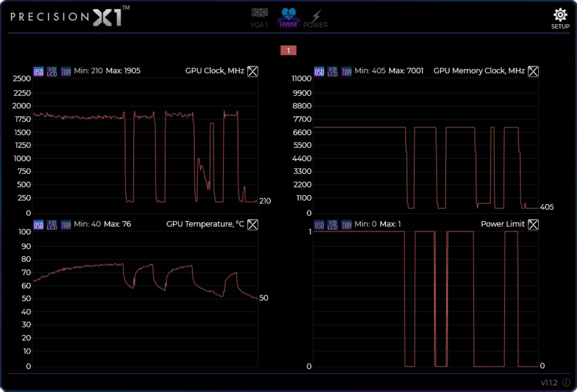Click the current value 405 beside Memory Clock graph
The height and width of the screenshot is (392, 577).
547,207
